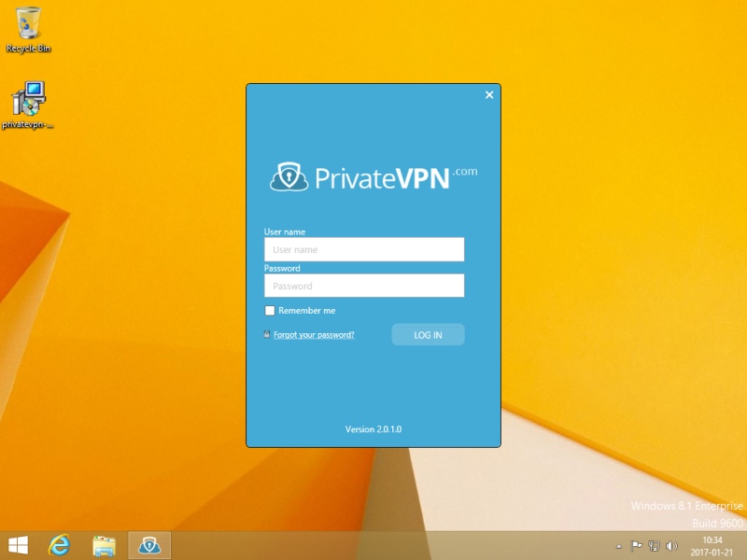Enable the Remember me checkbox
The width and height of the screenshot is (747, 560).
coord(270,311)
